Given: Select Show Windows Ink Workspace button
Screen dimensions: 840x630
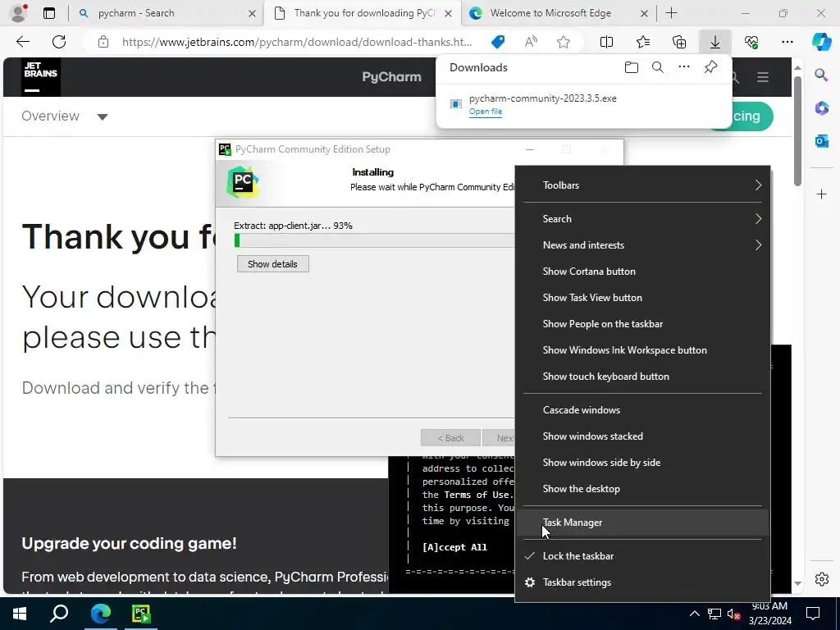Looking at the screenshot, I should pos(642,349).
